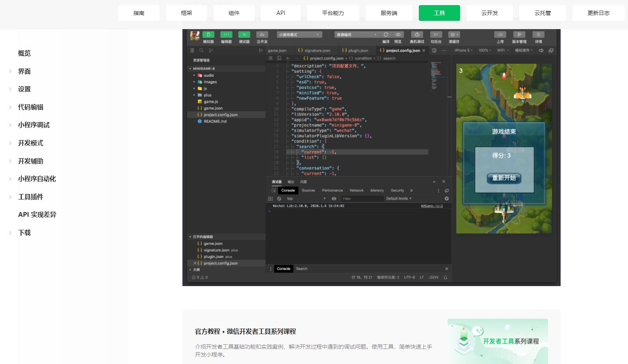The height and width of the screenshot is (364, 628).
Task: Click the 云开发 icon in IDE toolbar
Action: pyautogui.click(x=262, y=35)
